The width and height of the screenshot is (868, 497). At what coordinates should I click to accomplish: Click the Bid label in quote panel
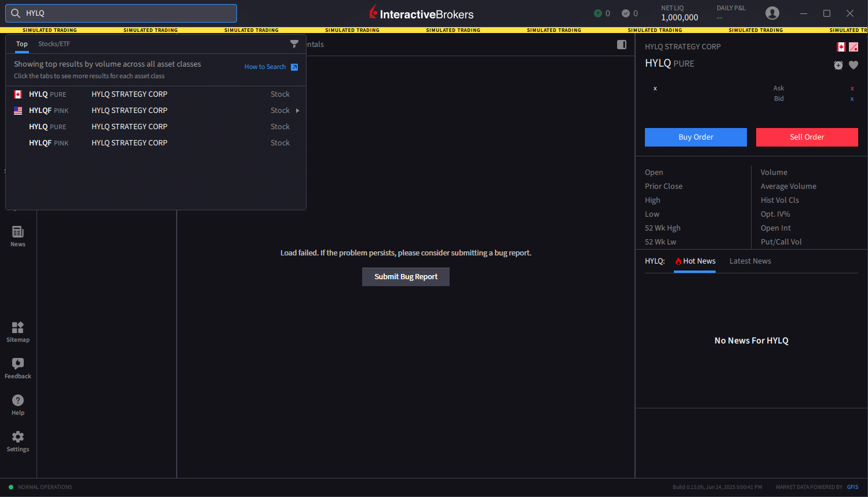tap(779, 99)
